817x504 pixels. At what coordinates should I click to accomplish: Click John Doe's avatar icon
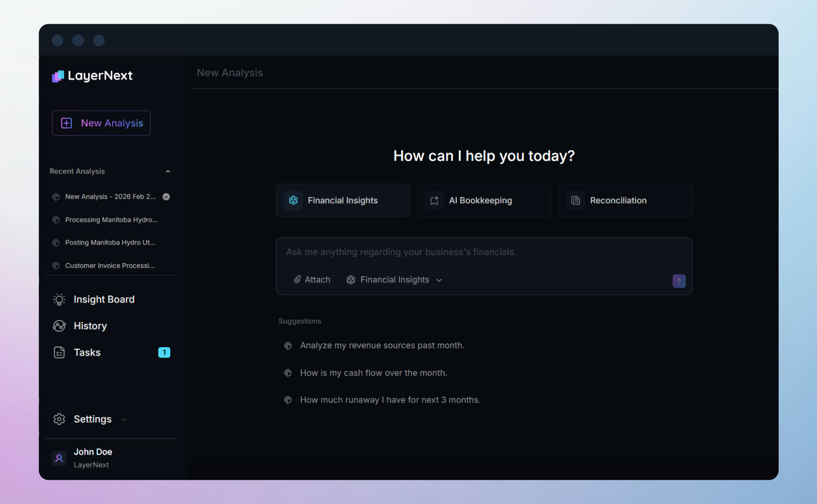coord(59,458)
